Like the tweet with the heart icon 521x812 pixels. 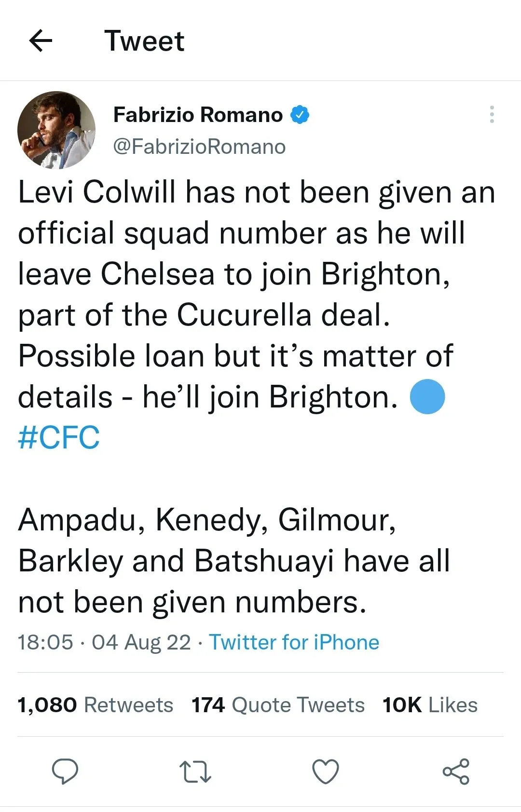326,771
